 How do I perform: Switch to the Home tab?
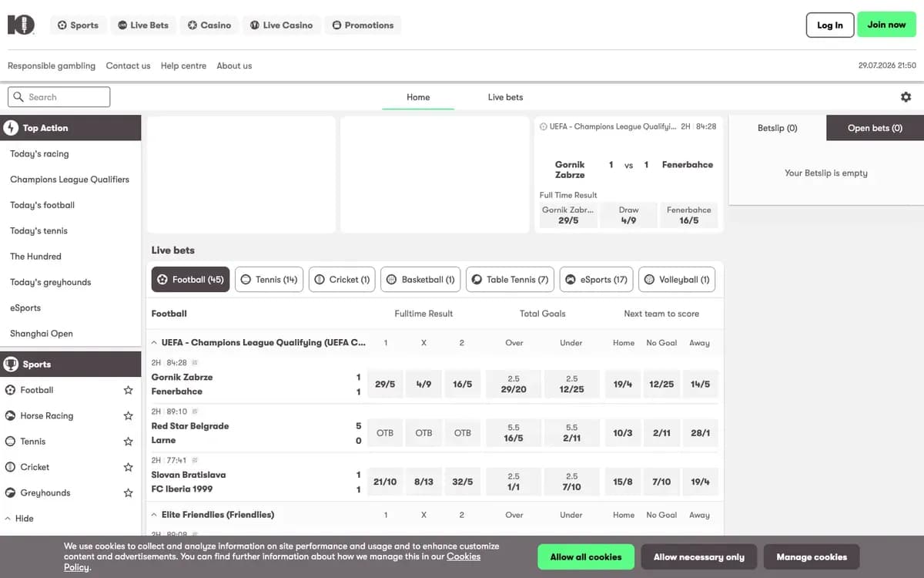tap(418, 97)
